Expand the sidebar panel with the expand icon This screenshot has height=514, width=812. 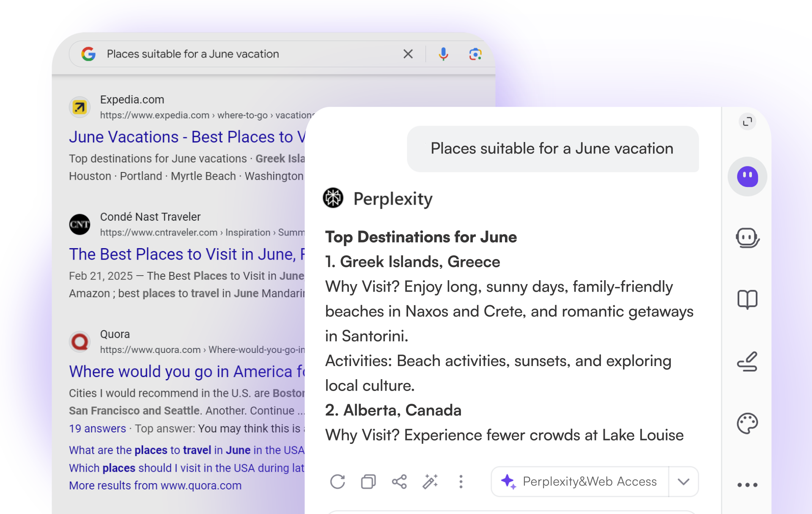pyautogui.click(x=747, y=122)
